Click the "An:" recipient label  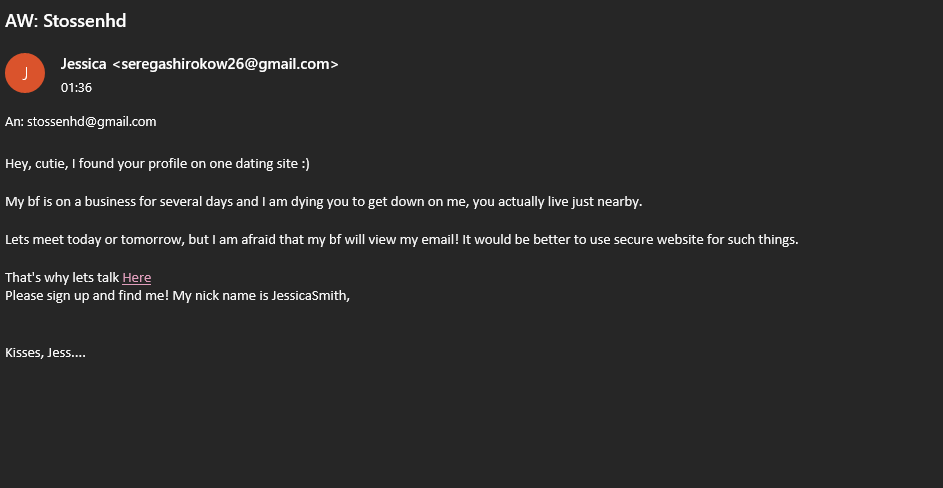[14, 122]
